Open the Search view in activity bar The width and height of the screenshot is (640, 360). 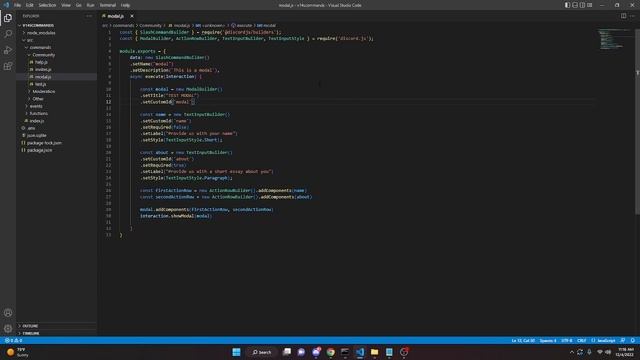8,34
